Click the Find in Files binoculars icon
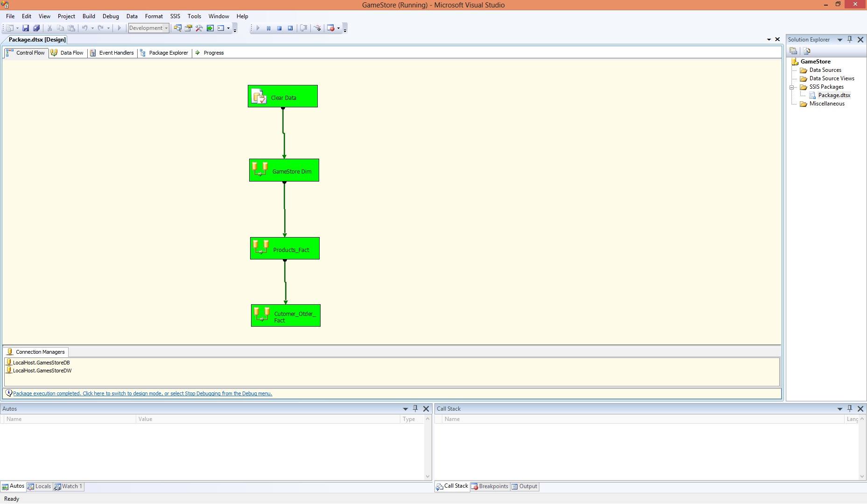Viewport: 867px width, 504px height. tap(177, 28)
